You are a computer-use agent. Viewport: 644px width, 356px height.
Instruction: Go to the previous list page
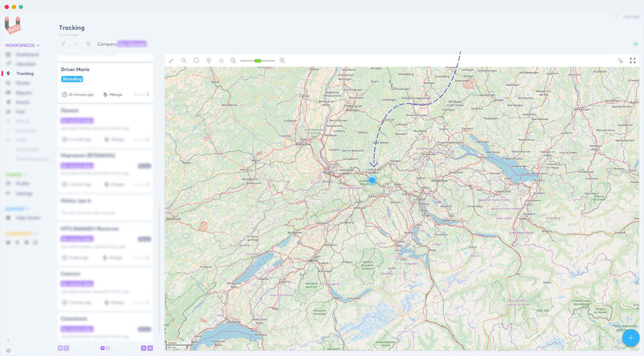pos(66,348)
